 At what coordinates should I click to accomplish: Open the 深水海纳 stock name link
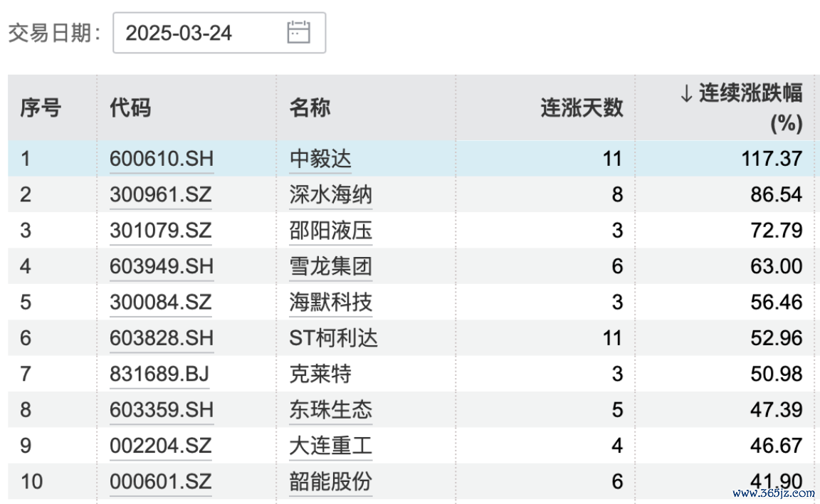tap(330, 194)
